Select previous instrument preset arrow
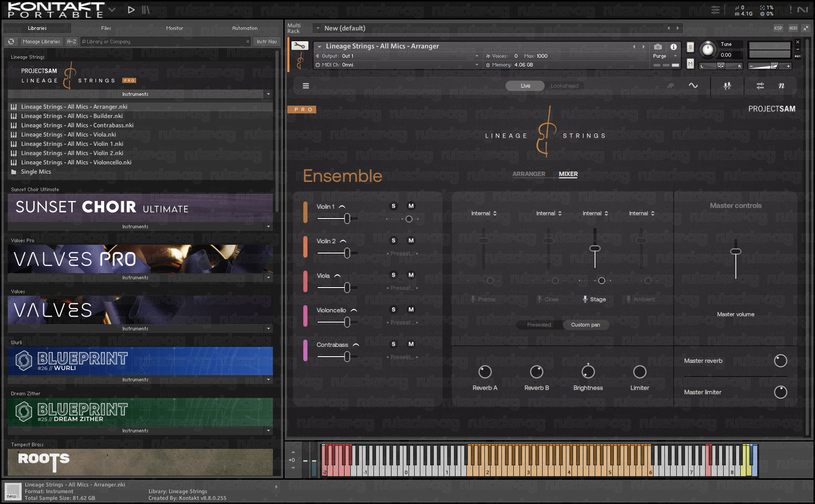Viewport: 815px width, 504px height. point(634,46)
